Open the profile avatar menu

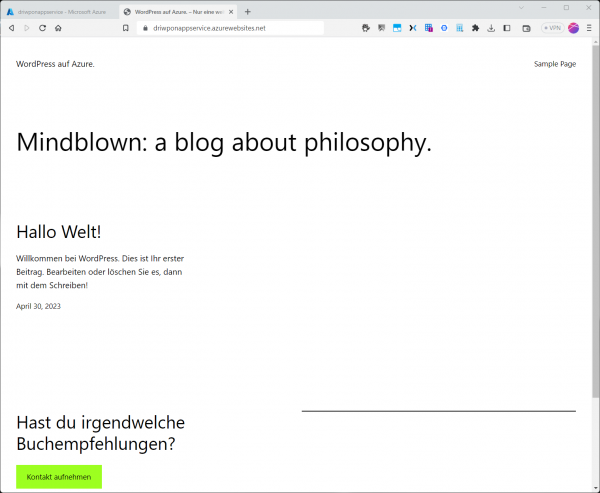point(573,28)
